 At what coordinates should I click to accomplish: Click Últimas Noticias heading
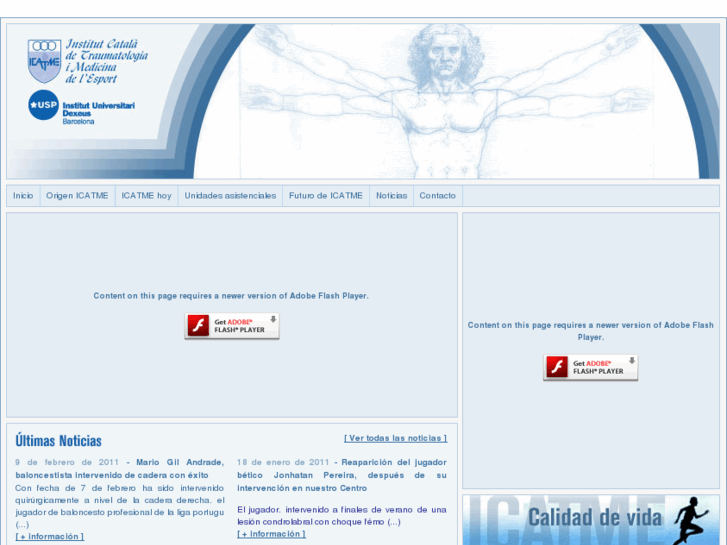coord(58,441)
